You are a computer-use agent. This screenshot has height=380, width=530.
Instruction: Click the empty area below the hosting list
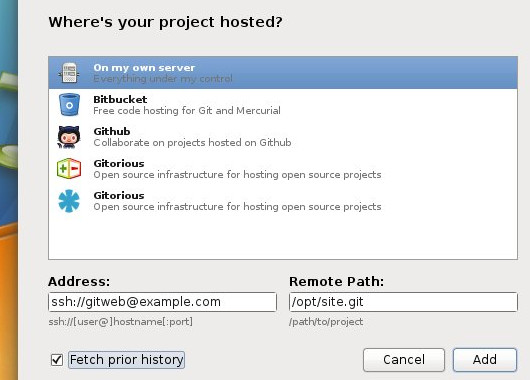coord(283,238)
